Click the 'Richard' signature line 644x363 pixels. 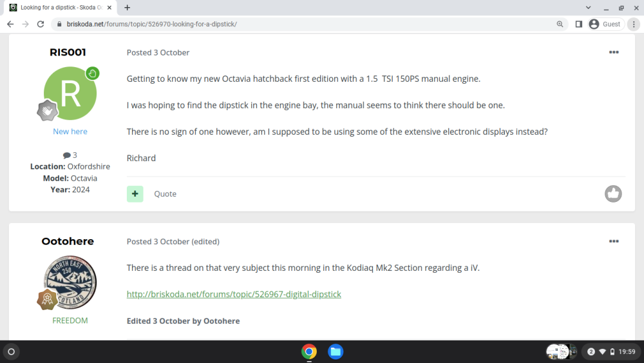[x=141, y=158]
